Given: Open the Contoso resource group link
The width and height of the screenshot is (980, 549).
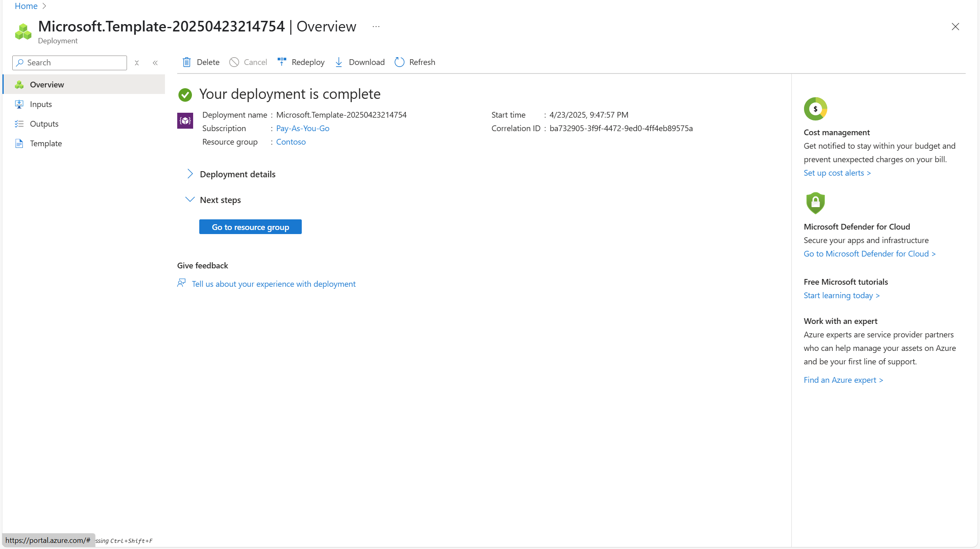Looking at the screenshot, I should point(291,142).
